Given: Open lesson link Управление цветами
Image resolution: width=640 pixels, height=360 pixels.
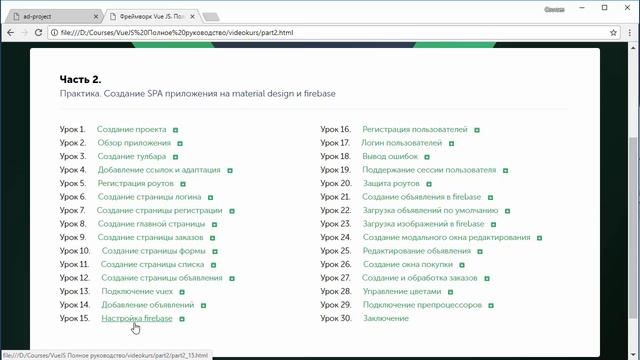Looking at the screenshot, I should tap(402, 291).
